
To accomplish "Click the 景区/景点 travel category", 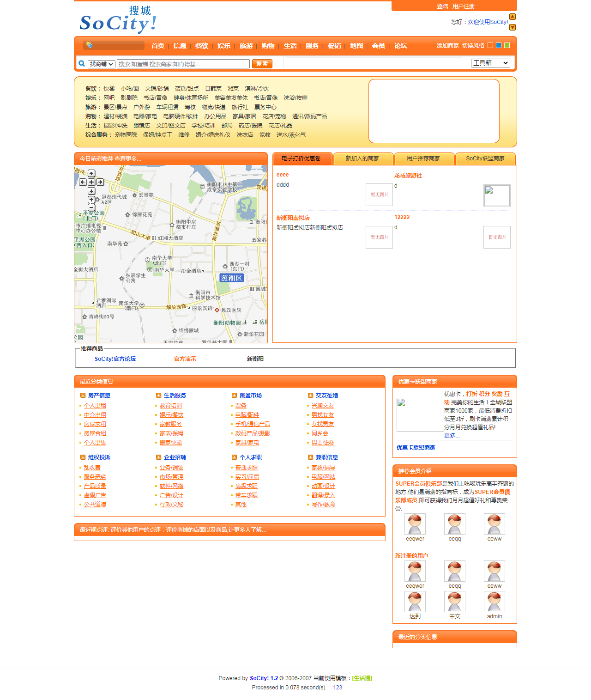I will [x=115, y=107].
